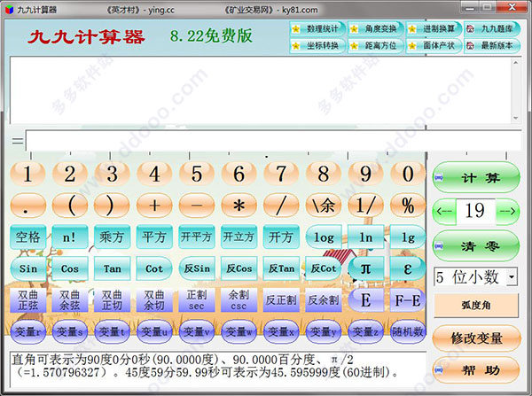Click the results history text area
This screenshot has height=396, width=532.
[261, 90]
